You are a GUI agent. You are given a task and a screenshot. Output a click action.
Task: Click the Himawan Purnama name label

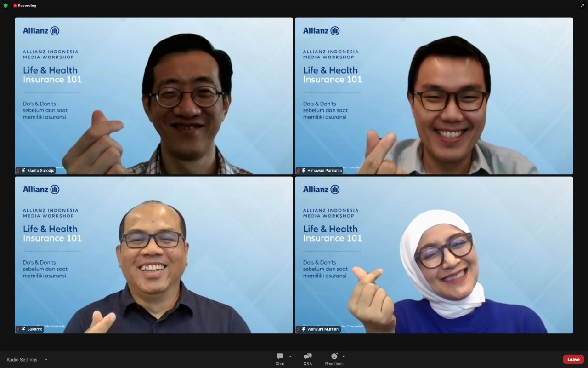(324, 170)
